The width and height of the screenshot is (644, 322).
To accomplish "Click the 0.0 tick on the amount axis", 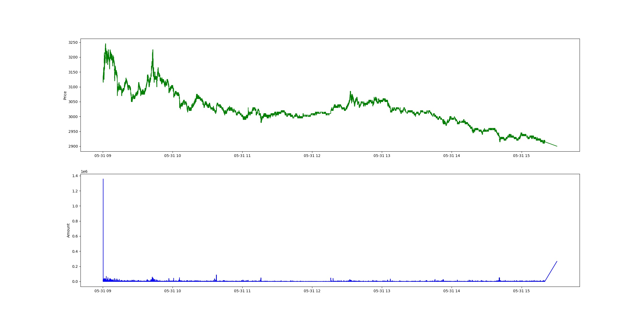I will [x=75, y=281].
